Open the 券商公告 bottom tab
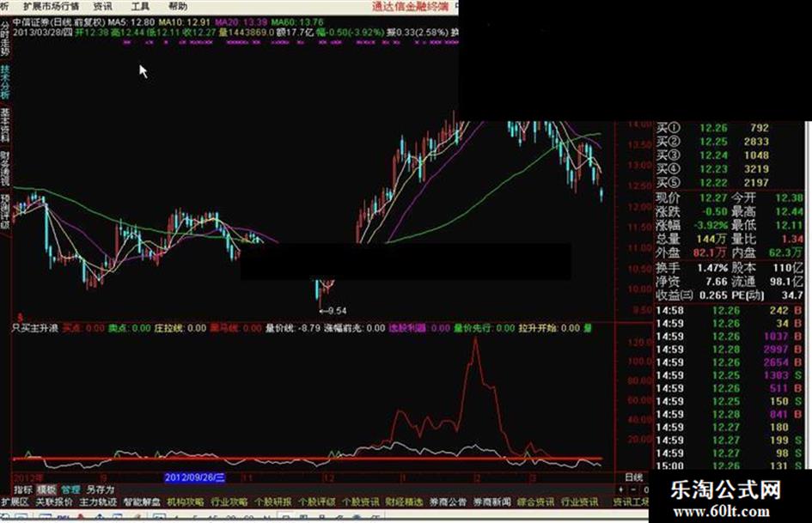The image size is (812, 523). [448, 502]
